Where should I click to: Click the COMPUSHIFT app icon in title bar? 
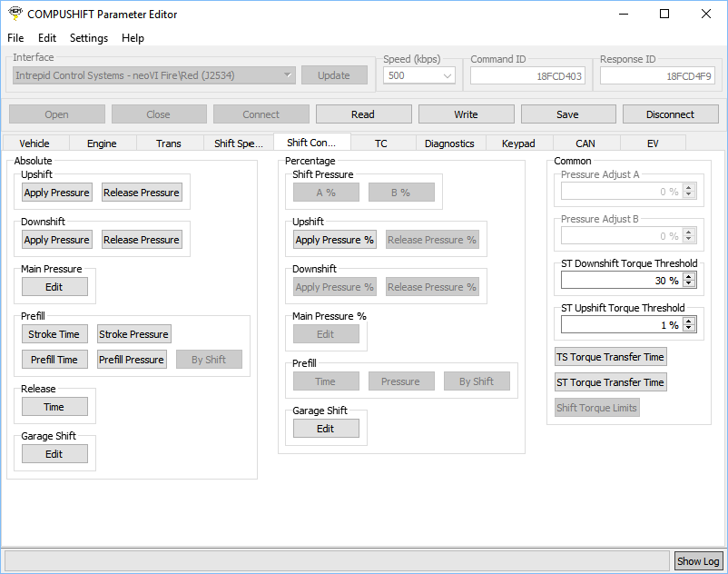point(15,14)
